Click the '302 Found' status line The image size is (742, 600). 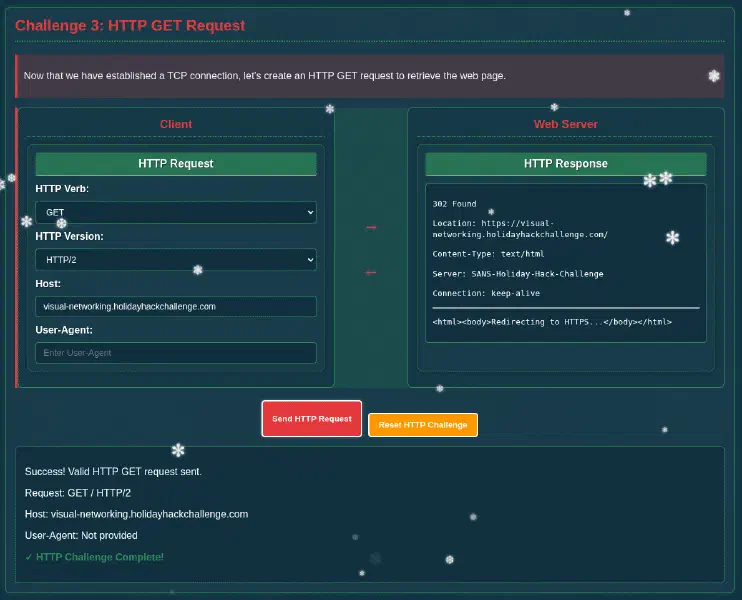(454, 204)
